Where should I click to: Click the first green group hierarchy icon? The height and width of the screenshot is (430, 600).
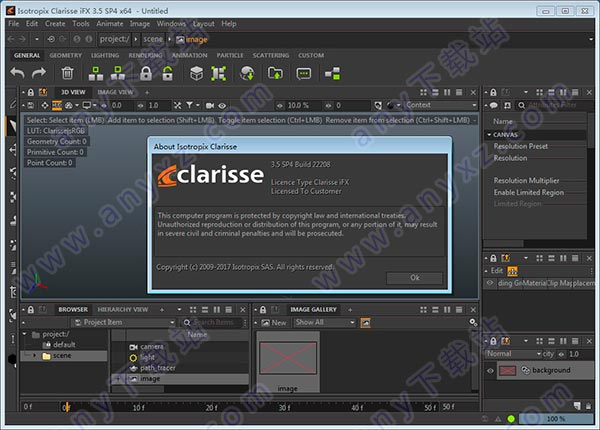pos(96,73)
